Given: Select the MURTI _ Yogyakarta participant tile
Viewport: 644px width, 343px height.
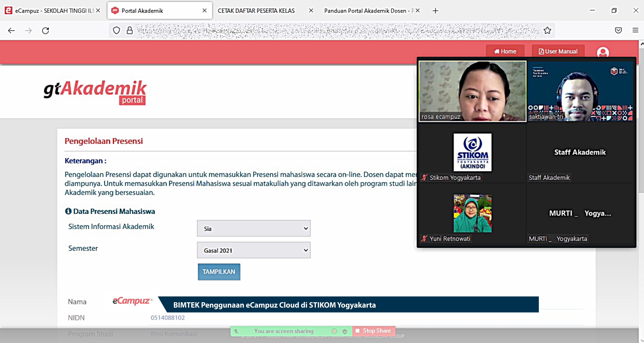Looking at the screenshot, I should point(580,214).
